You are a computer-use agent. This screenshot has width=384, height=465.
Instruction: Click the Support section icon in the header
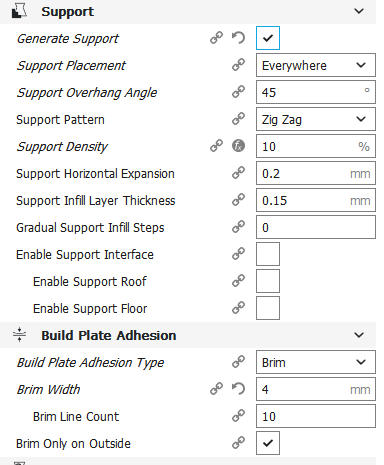19,11
